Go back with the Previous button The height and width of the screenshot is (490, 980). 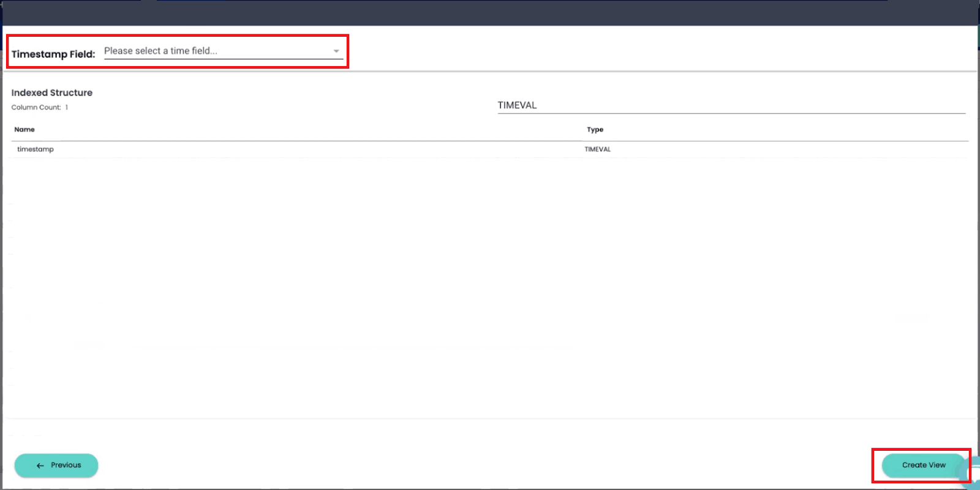point(56,466)
